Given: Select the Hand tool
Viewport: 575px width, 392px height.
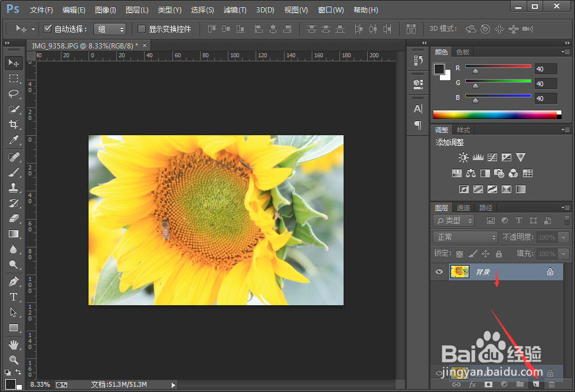Looking at the screenshot, I should pos(14,345).
